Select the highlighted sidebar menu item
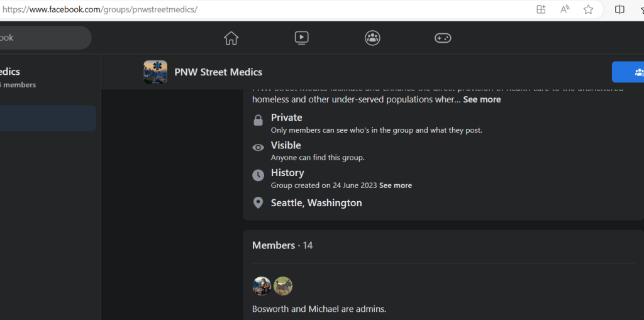 tap(48, 118)
